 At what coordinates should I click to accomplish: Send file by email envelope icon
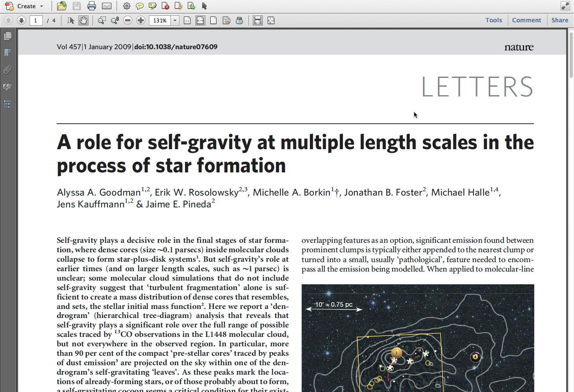107,6
